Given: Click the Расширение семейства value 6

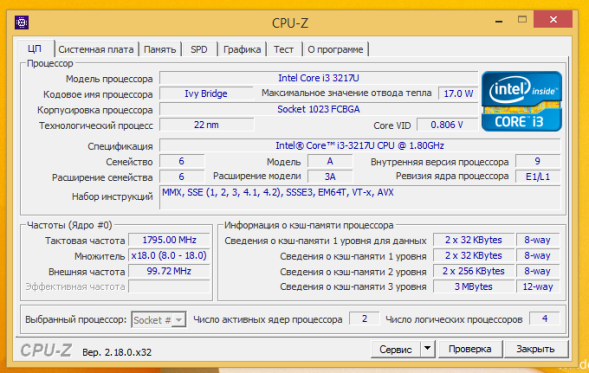Looking at the screenshot, I should click(182, 177).
